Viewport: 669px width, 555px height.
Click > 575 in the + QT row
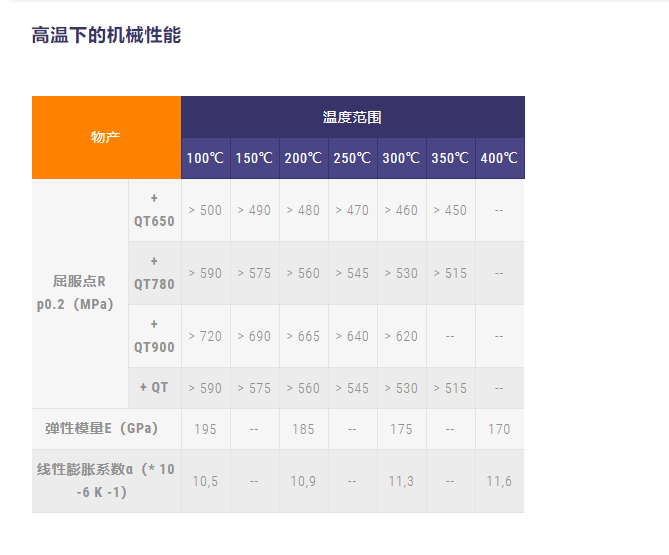[x=255, y=388]
